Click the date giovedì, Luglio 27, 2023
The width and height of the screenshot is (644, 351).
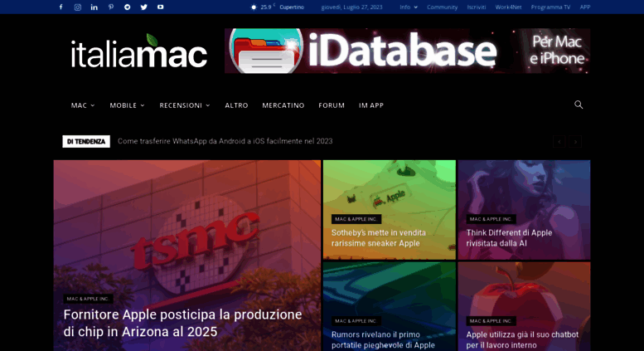(x=351, y=7)
